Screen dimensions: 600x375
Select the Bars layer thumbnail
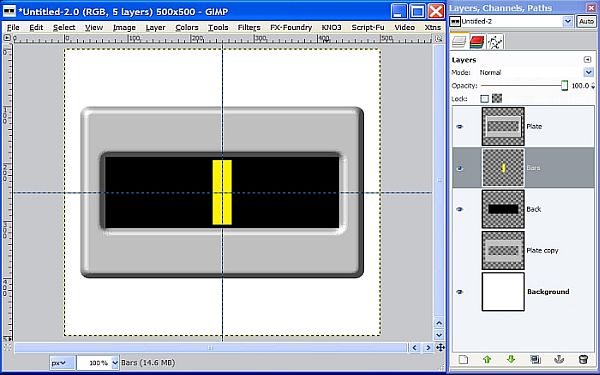pyautogui.click(x=503, y=168)
